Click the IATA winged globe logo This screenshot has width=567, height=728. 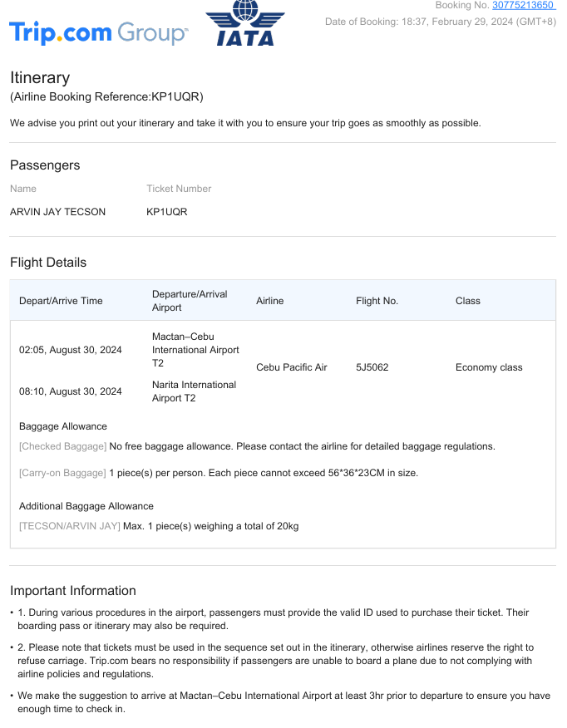click(x=244, y=23)
